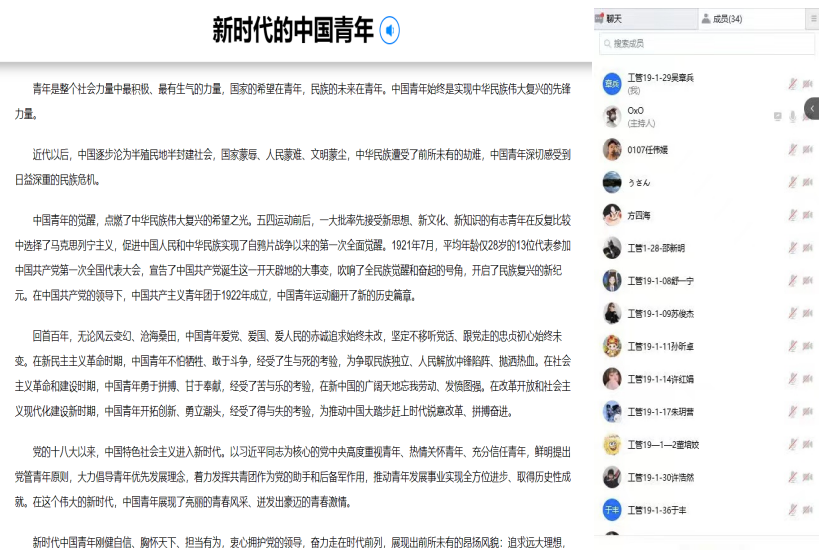Play read-aloud speaker icon beside document title

[x=389, y=31]
